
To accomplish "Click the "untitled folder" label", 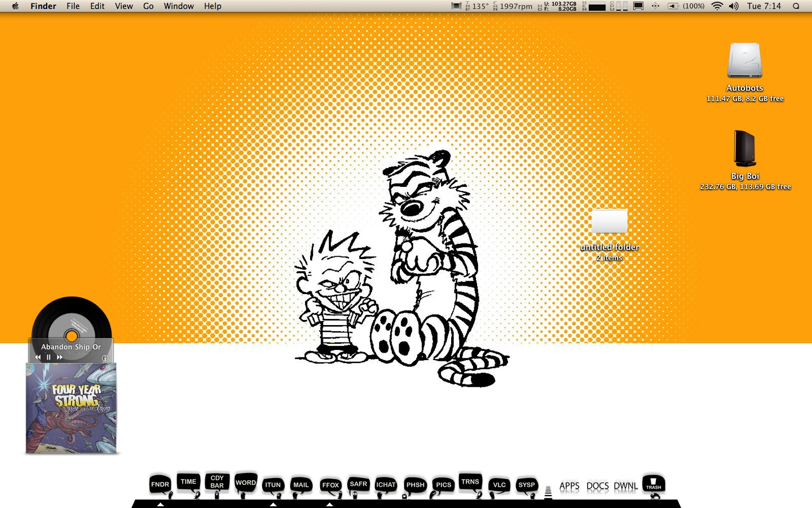I will click(x=610, y=247).
